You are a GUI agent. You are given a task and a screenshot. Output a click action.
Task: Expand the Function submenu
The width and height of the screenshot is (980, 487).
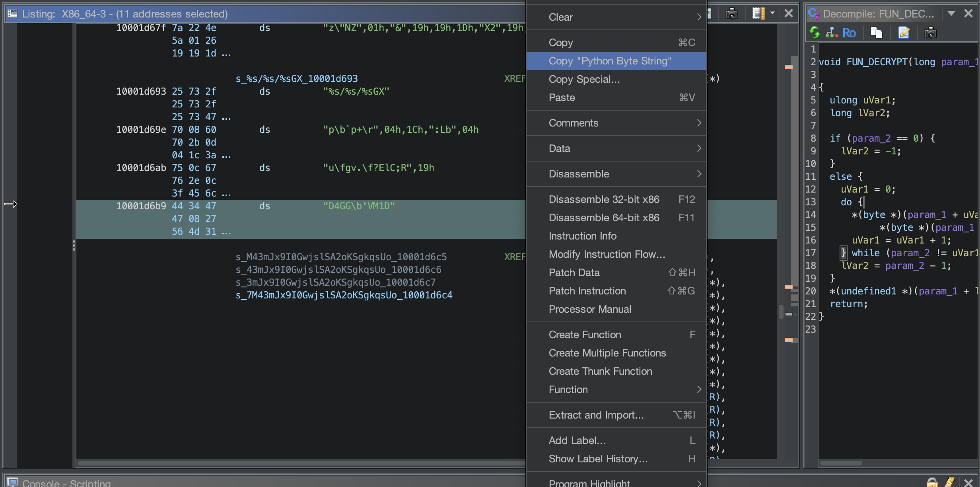616,390
